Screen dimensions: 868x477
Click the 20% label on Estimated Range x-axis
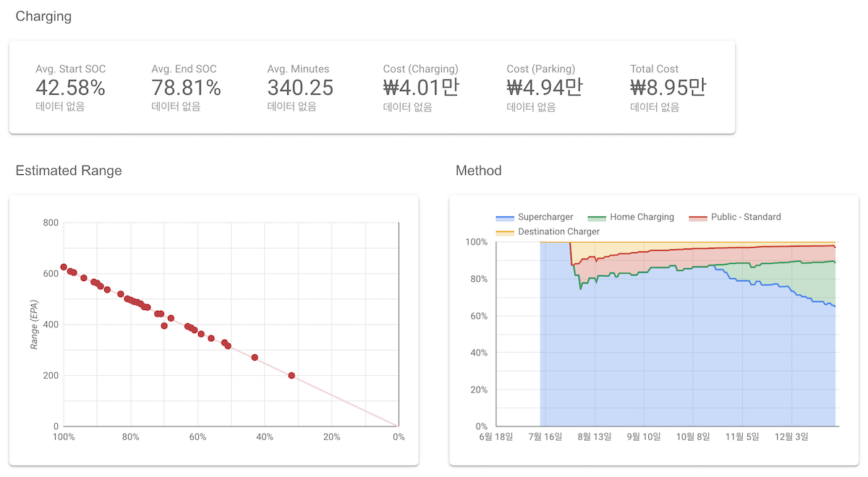(x=331, y=437)
